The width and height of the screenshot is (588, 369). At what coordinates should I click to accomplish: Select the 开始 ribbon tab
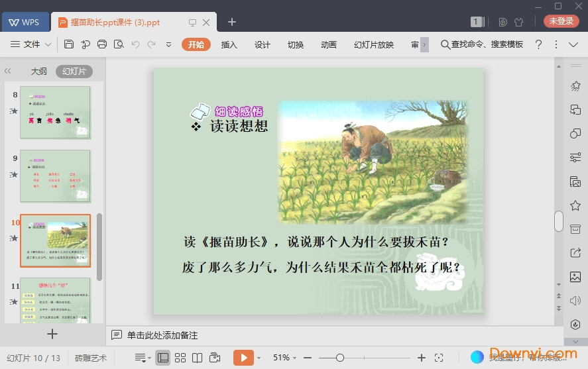pos(196,44)
